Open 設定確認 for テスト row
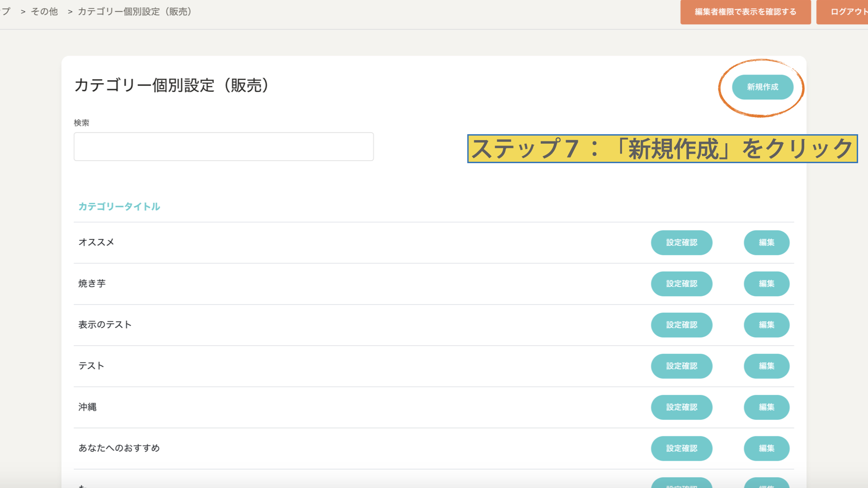The image size is (868, 488). tap(681, 366)
